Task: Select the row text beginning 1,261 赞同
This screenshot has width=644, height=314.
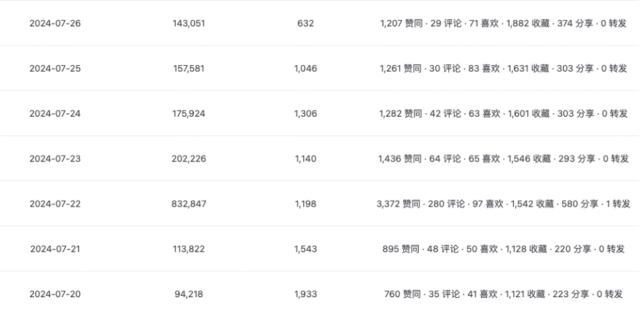Action: 503,68
